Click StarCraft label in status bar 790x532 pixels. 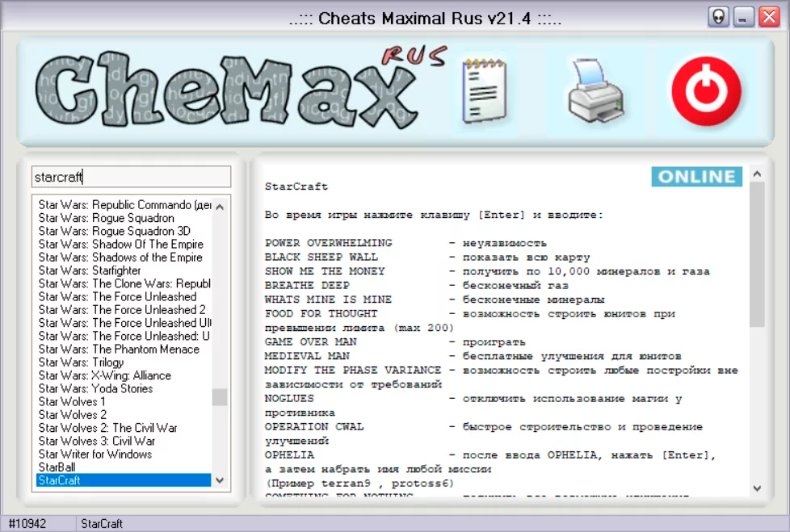102,523
